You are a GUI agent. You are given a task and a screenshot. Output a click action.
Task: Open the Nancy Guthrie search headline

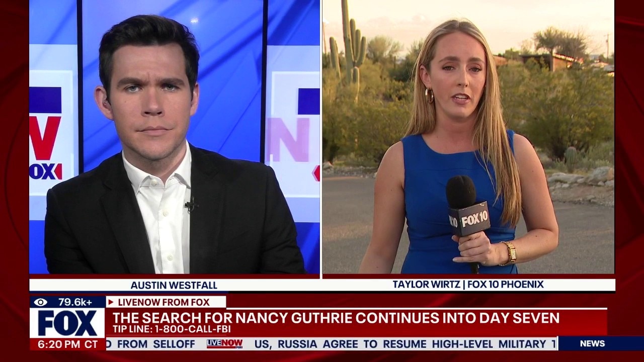(x=336, y=318)
